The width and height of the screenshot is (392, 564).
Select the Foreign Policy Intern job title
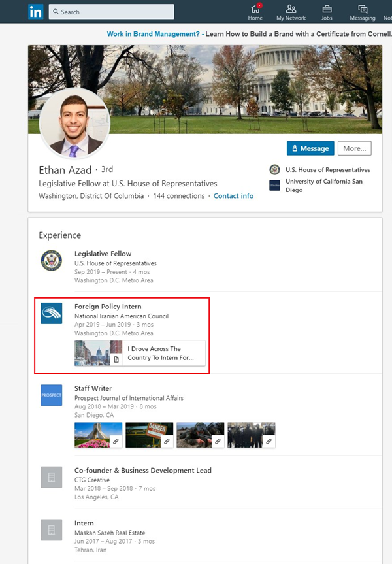[x=108, y=307]
